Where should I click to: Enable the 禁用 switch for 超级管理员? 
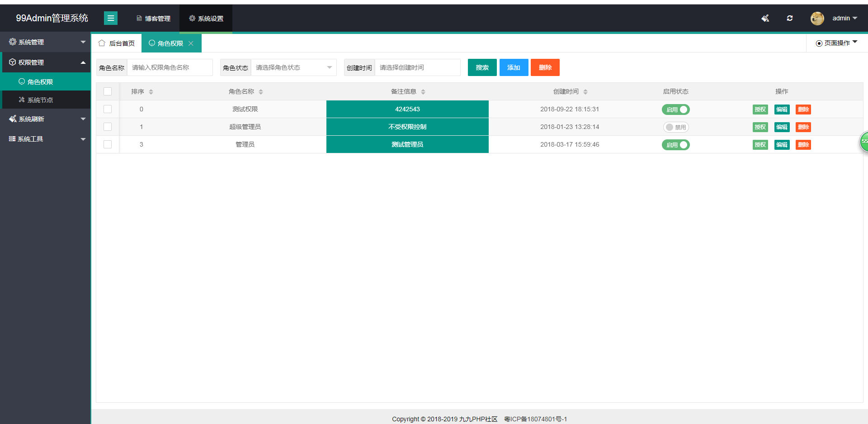[675, 127]
